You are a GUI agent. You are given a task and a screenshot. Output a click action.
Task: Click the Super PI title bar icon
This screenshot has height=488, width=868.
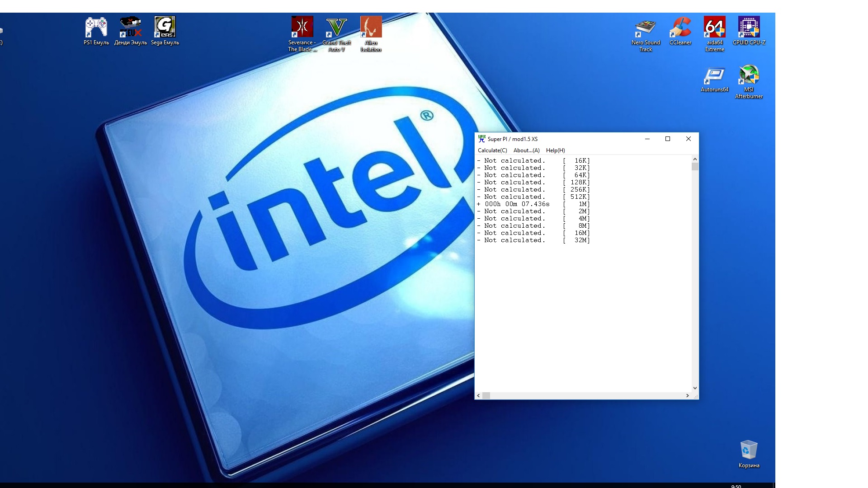[x=481, y=139]
